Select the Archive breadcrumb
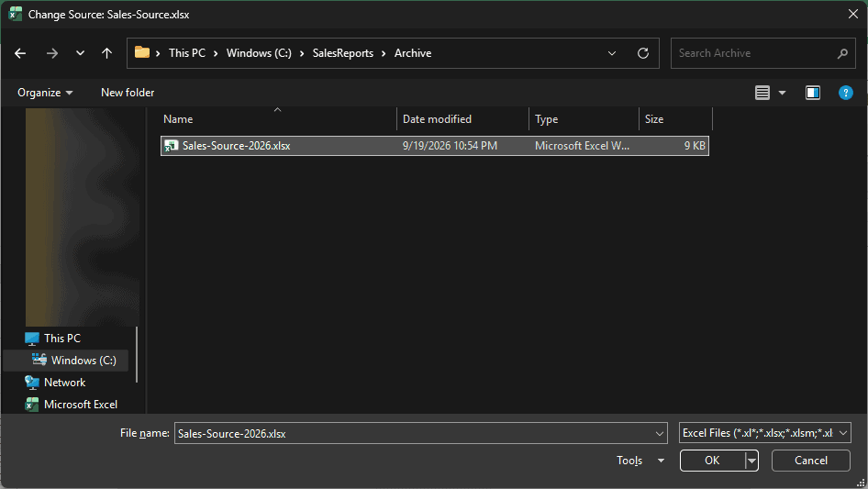 413,53
